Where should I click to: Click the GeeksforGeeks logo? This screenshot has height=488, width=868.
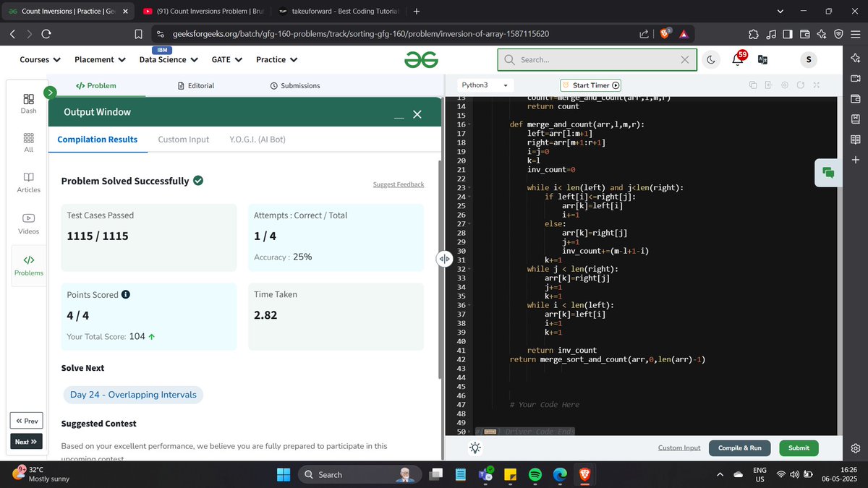[x=421, y=59]
